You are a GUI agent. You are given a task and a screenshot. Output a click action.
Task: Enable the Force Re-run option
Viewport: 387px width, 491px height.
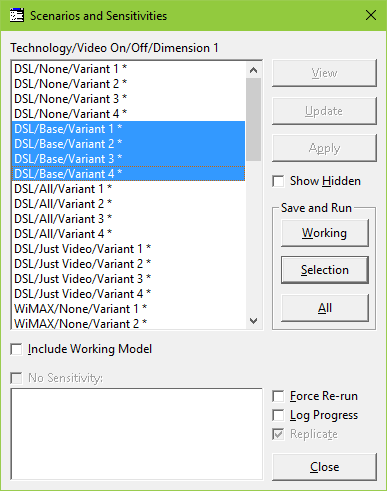point(278,396)
